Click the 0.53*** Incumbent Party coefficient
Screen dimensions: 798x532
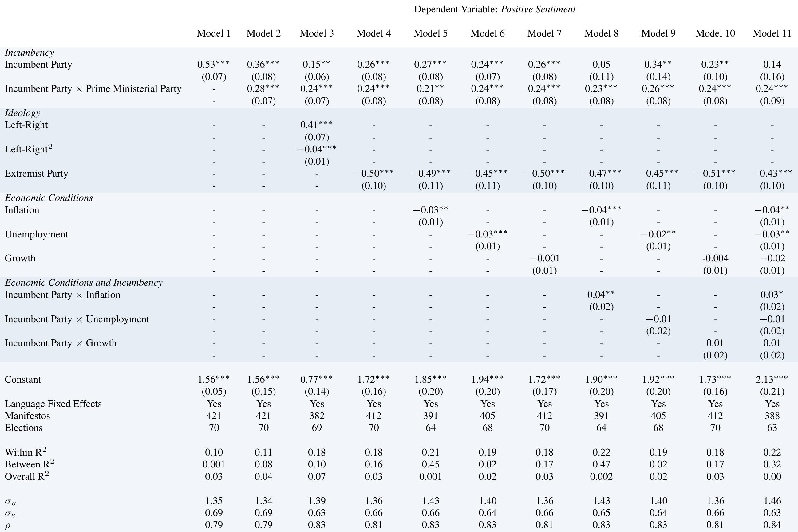pos(214,64)
